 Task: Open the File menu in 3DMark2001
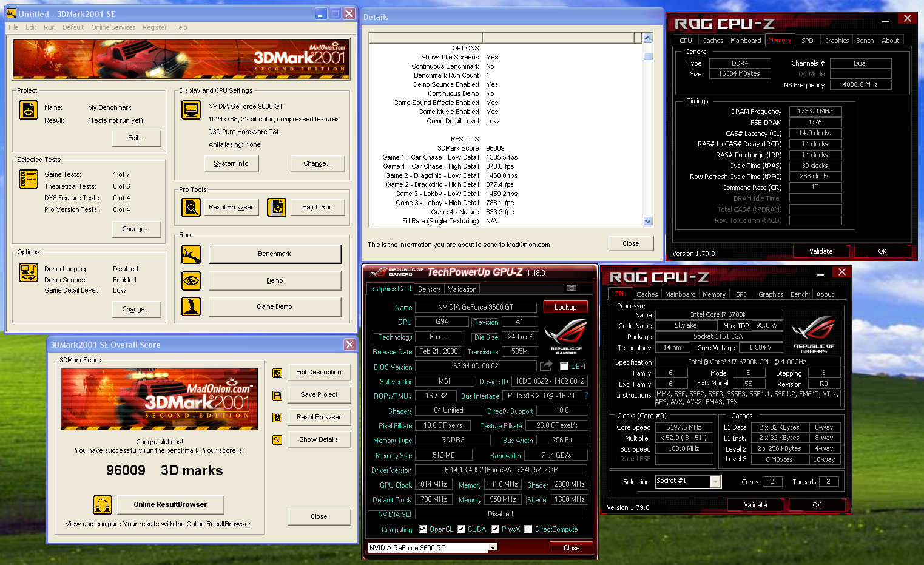coord(13,27)
